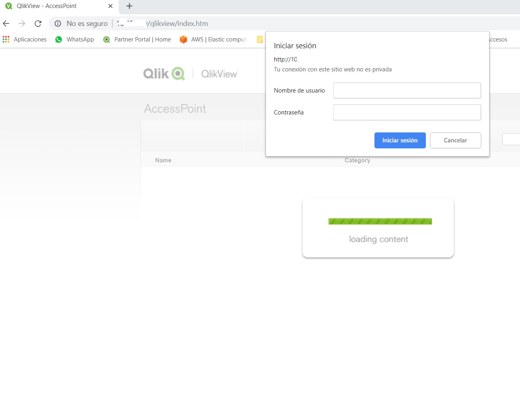Viewport: 520px width, 420px height.
Task: Click the Nombre de usuario field
Action: coord(407,91)
